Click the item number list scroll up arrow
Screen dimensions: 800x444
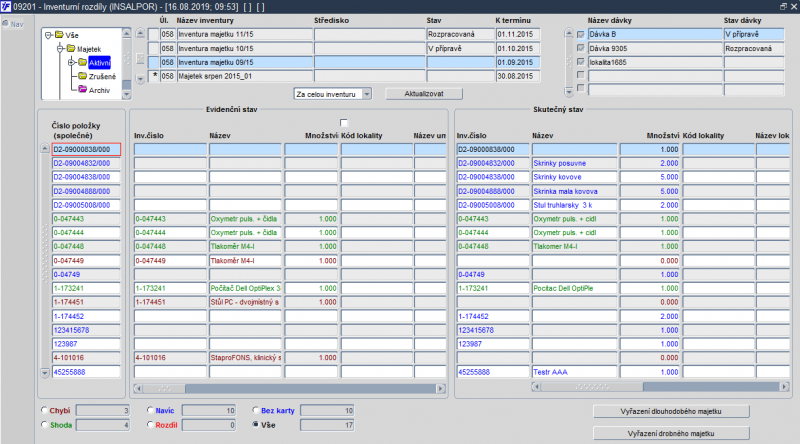[45, 149]
